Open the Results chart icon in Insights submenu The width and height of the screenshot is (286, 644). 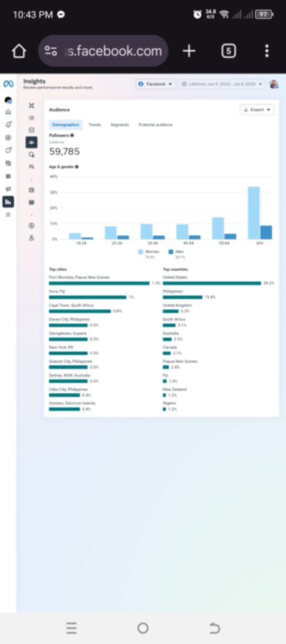click(31, 130)
